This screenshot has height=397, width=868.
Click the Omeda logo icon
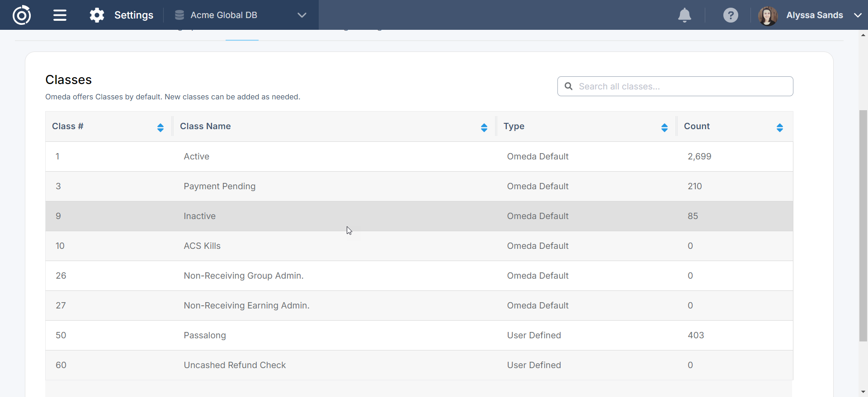click(x=22, y=15)
